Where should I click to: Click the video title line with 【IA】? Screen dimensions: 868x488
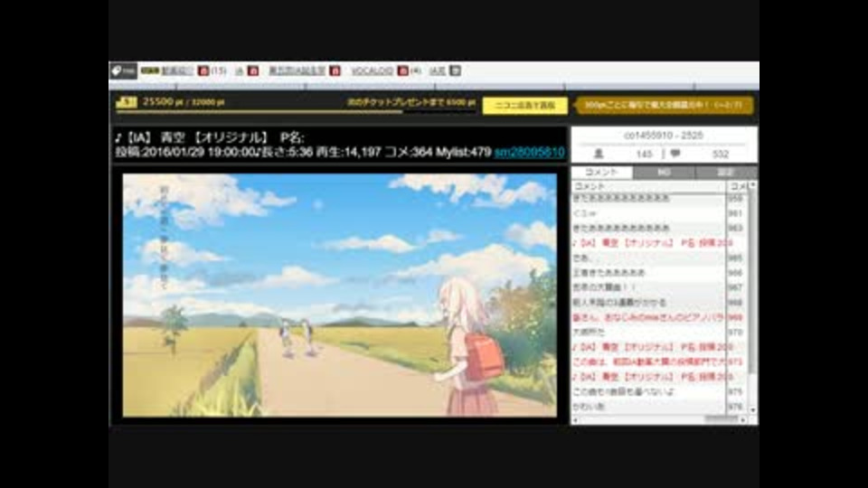[x=209, y=137]
